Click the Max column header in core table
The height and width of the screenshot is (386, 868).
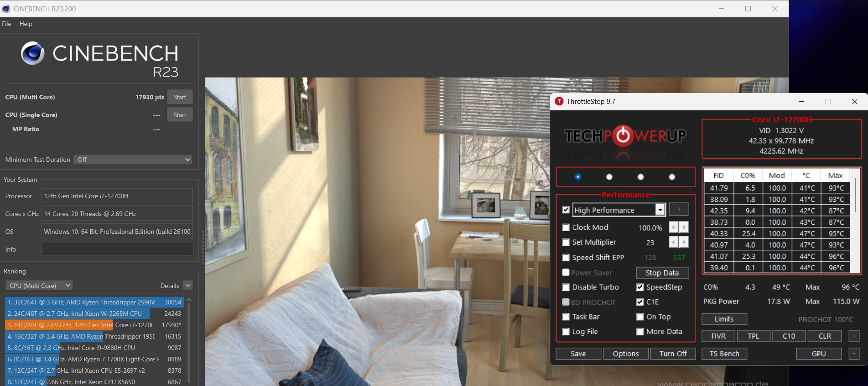tap(835, 175)
